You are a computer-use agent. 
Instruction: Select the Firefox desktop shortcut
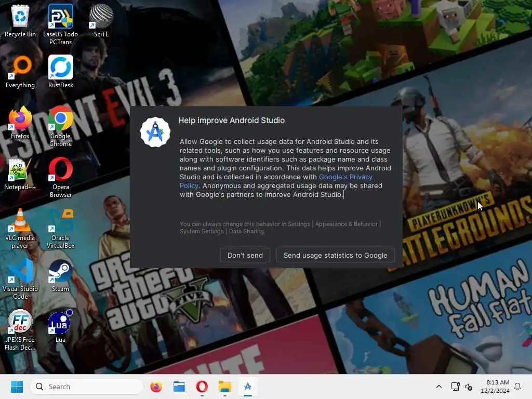20,123
